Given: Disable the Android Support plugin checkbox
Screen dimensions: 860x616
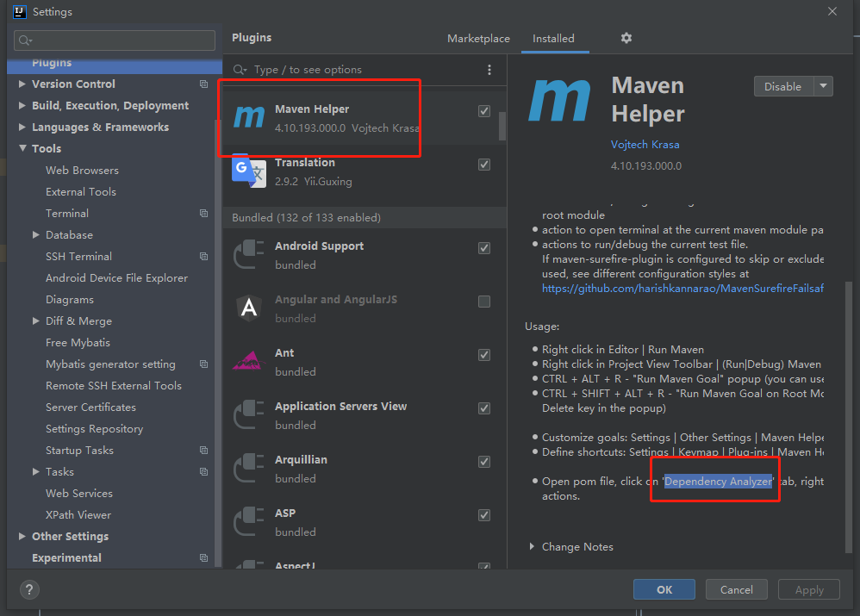Looking at the screenshot, I should (x=484, y=248).
